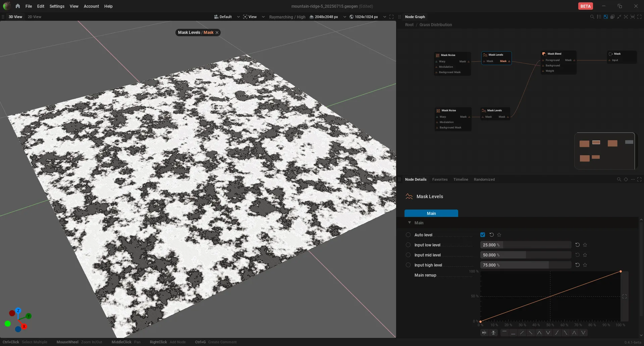The height and width of the screenshot is (346, 644).
Task: Flip the remap curve horizontally
Action: point(484,333)
